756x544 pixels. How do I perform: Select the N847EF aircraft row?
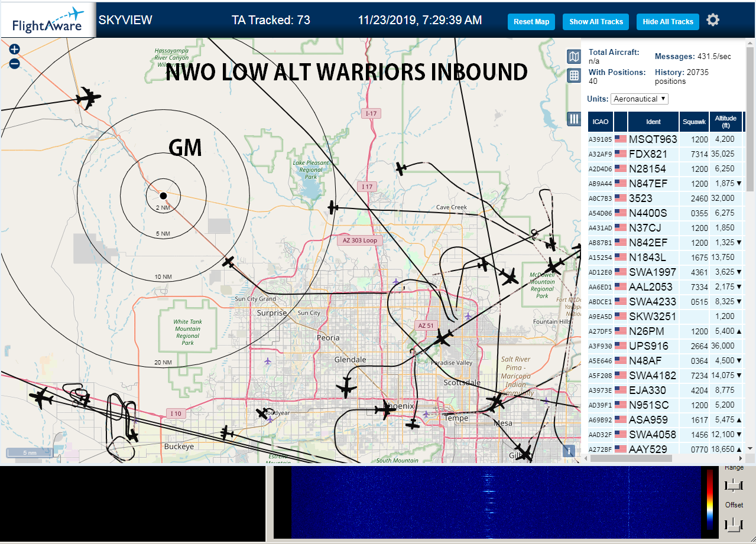666,184
